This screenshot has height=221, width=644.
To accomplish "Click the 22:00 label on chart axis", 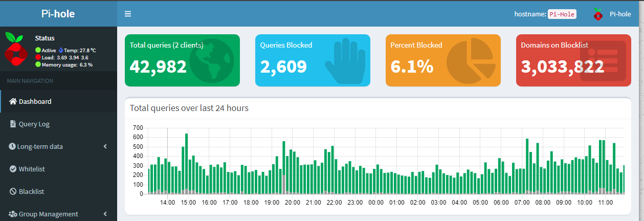I will 334,203.
